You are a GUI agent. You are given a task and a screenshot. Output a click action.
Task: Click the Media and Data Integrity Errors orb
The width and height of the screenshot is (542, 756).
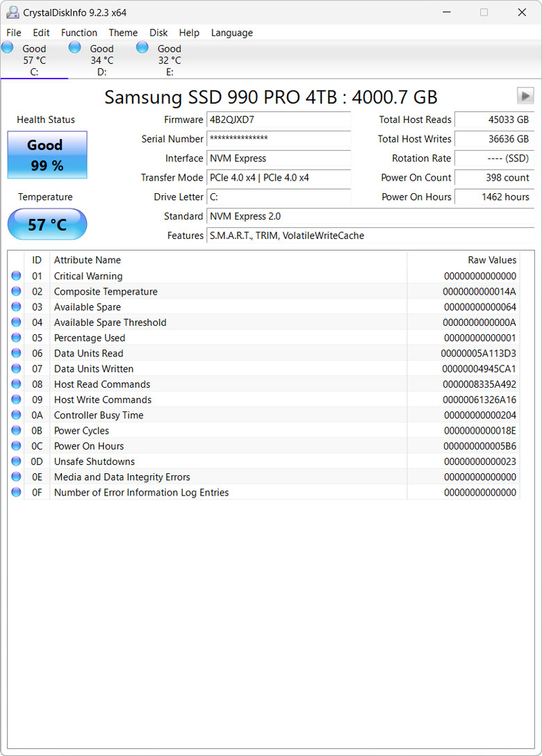[17, 477]
